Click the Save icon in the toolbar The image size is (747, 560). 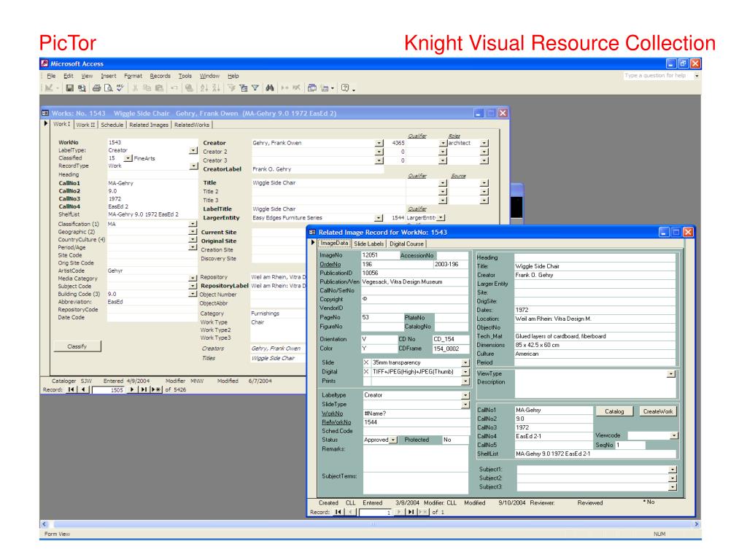69,88
